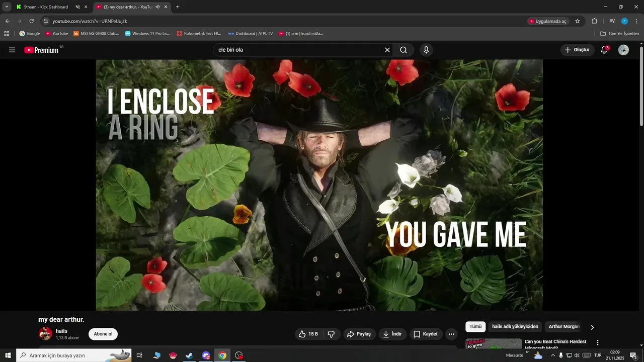
Task: Clear the search box with the X
Action: click(387, 50)
